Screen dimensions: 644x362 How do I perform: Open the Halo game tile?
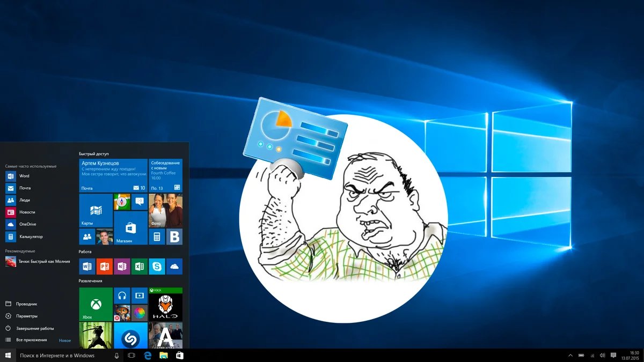(165, 304)
